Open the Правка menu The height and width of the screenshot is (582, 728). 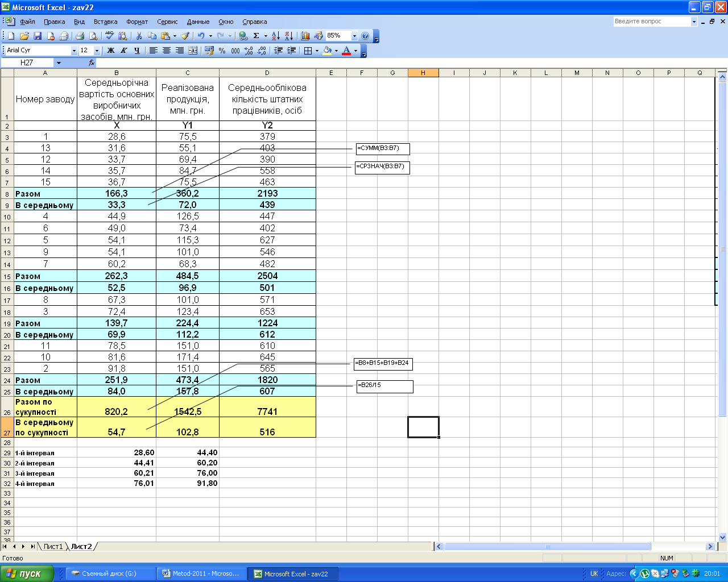pyautogui.click(x=54, y=22)
